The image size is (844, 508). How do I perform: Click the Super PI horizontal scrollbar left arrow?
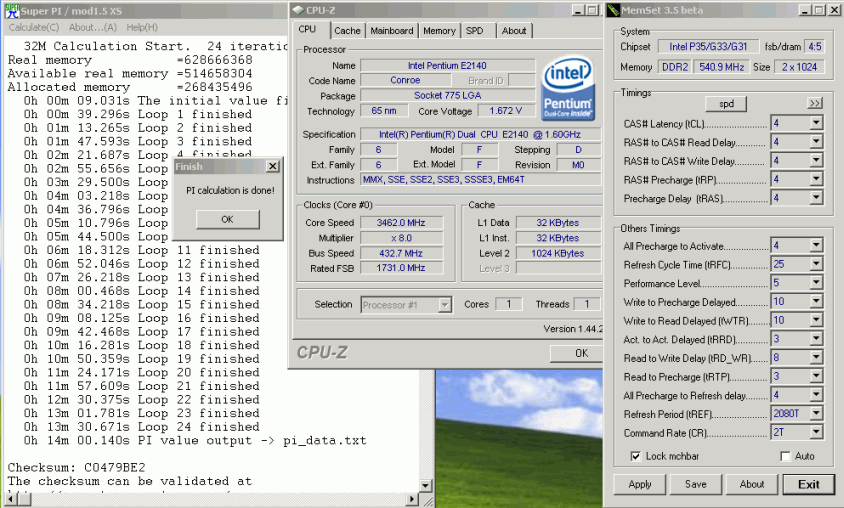[11, 499]
